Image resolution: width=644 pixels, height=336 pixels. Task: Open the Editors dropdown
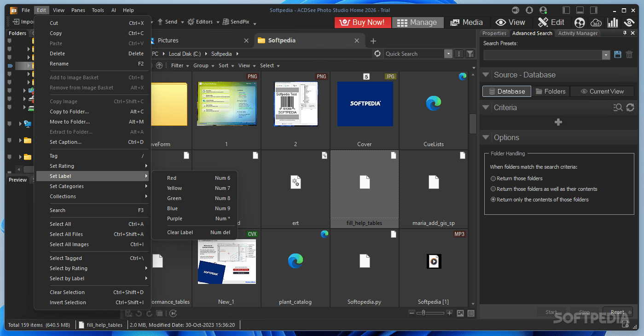pyautogui.click(x=202, y=22)
